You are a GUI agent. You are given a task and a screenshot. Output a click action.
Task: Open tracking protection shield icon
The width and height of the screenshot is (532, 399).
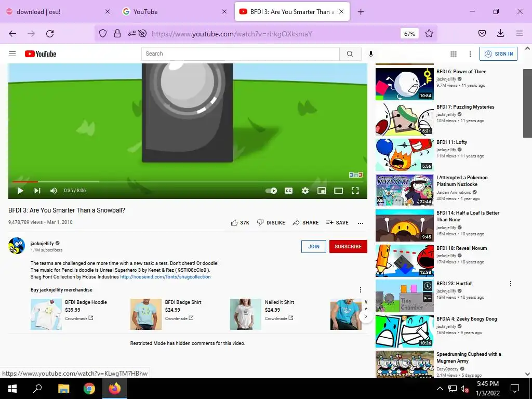coord(103,34)
